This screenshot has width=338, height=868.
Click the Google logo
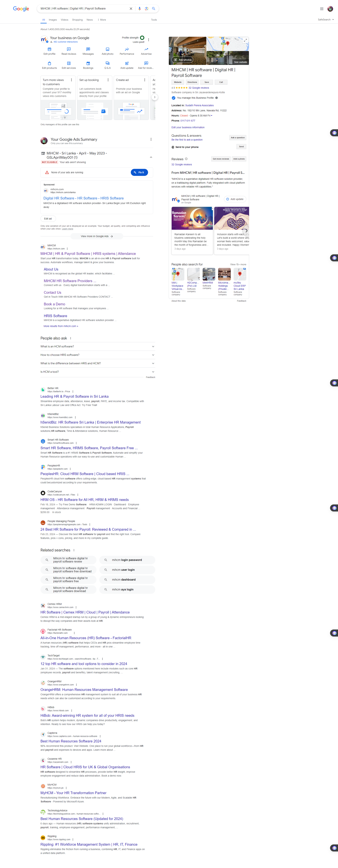point(21,9)
